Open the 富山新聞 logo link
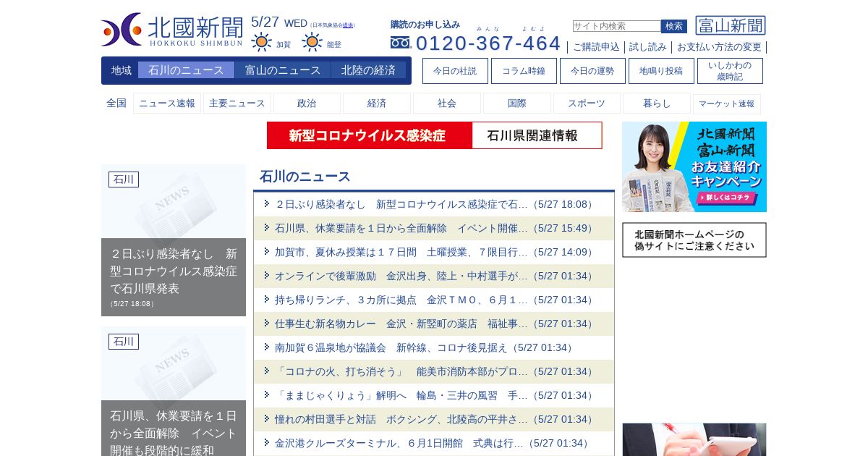 [x=731, y=25]
